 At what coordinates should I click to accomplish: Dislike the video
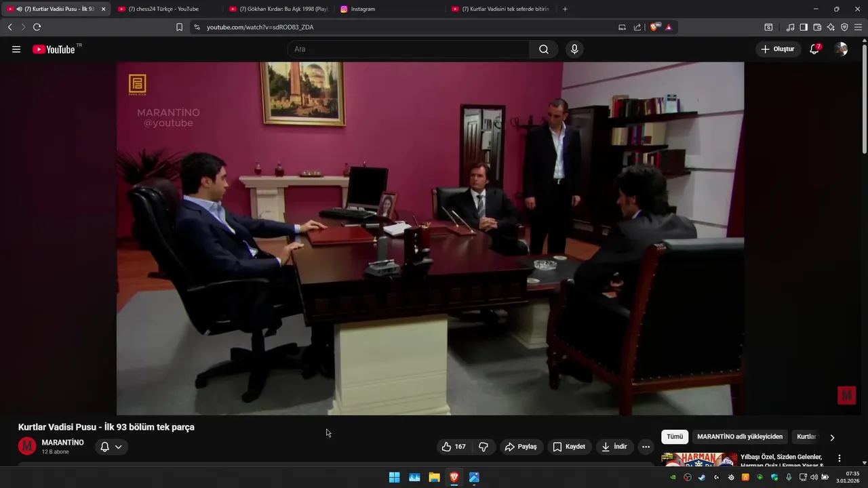point(484,447)
